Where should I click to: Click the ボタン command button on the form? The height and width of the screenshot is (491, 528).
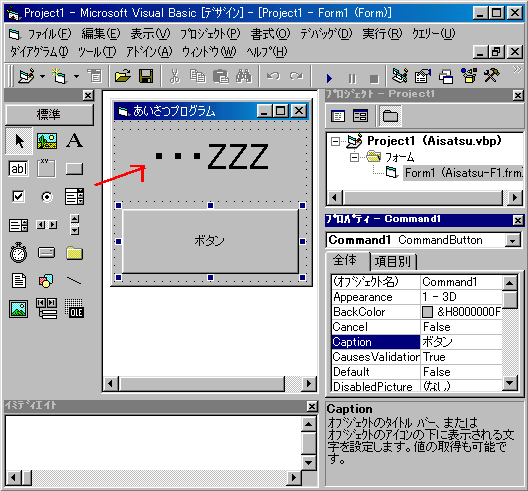(210, 241)
